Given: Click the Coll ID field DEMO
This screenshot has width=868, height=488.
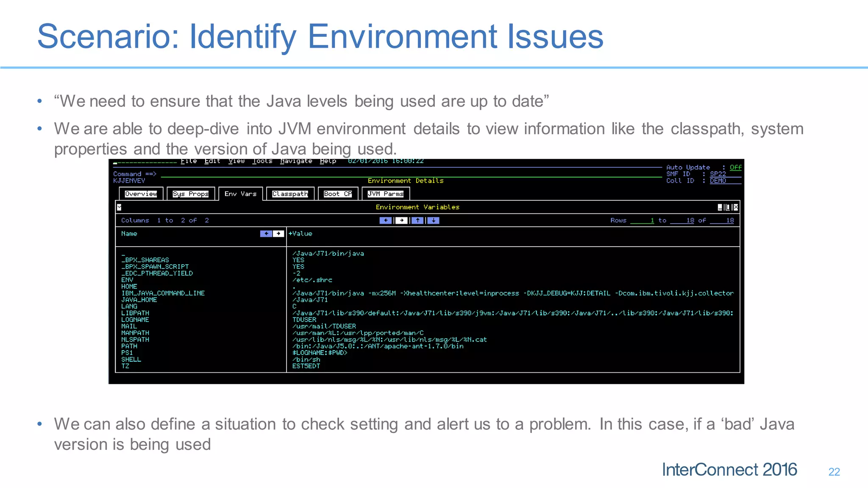Looking at the screenshot, I should point(726,181).
